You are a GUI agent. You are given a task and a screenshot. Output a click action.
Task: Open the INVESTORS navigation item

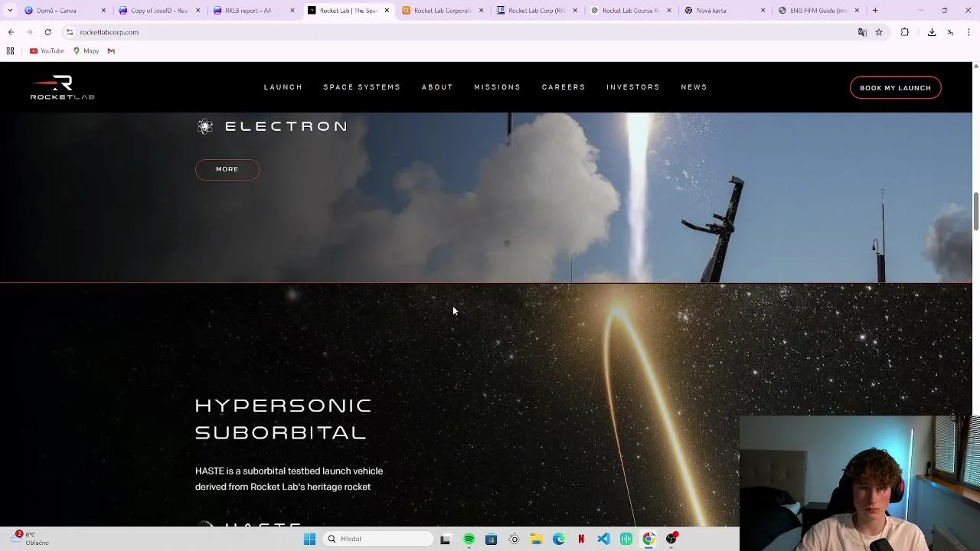(x=633, y=87)
